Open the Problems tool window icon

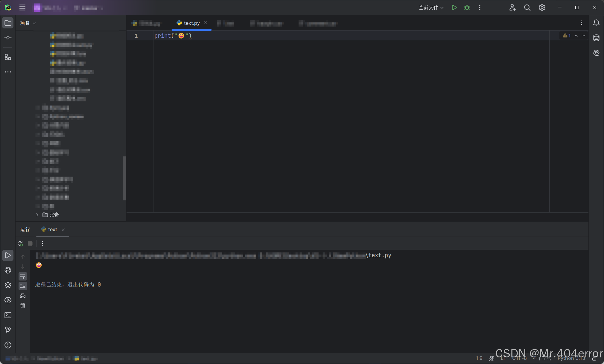[8, 345]
